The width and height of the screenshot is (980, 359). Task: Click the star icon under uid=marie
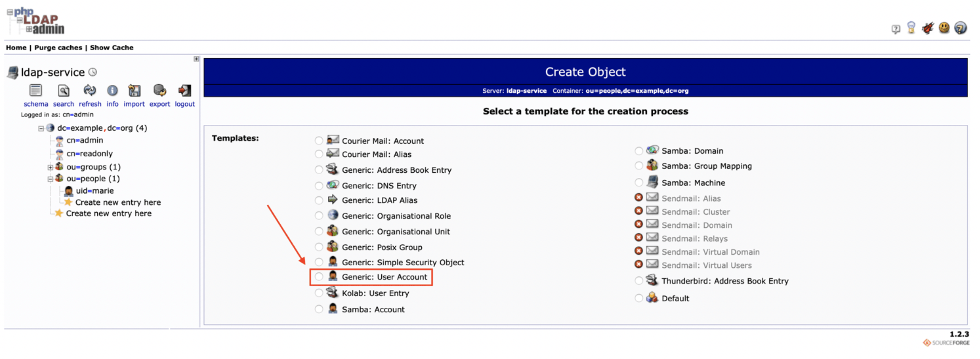pyautogui.click(x=68, y=202)
